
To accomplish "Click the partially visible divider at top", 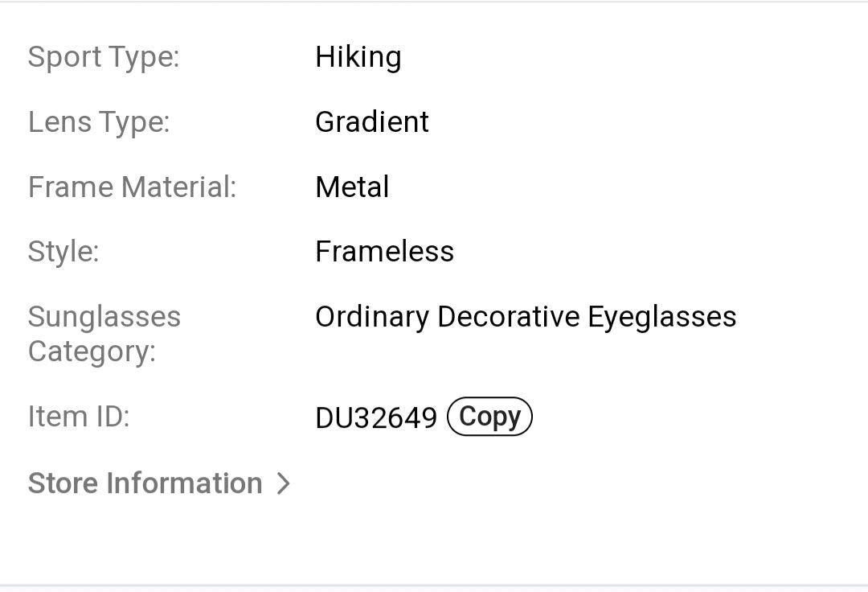I will [434, 4].
